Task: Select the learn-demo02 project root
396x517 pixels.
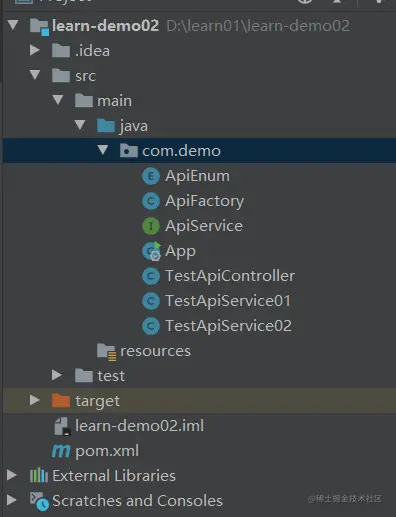Action: point(105,26)
